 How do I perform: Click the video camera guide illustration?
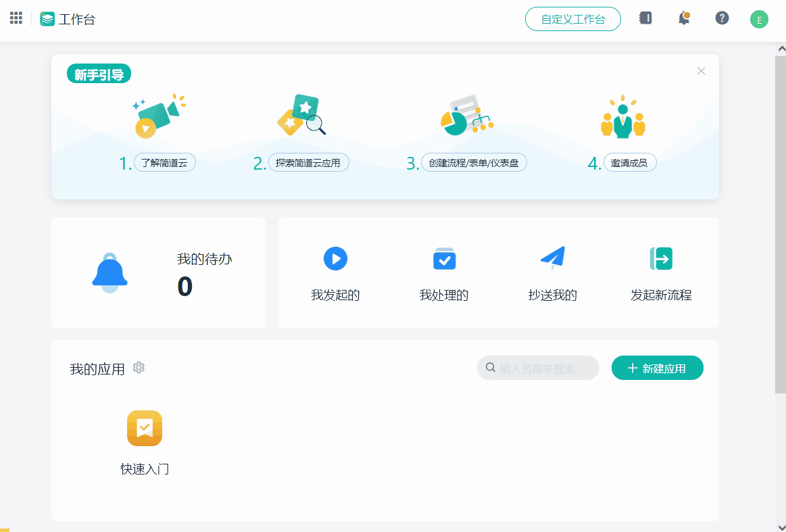point(159,116)
